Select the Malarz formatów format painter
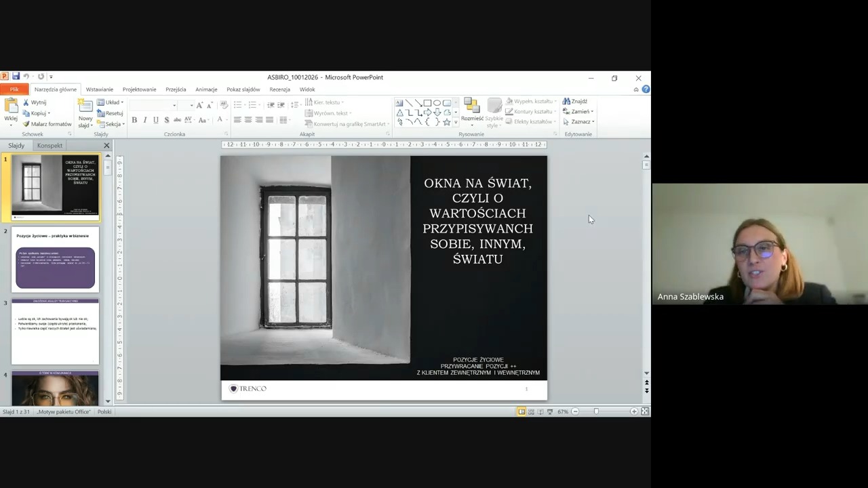The height and width of the screenshot is (488, 868). 46,124
